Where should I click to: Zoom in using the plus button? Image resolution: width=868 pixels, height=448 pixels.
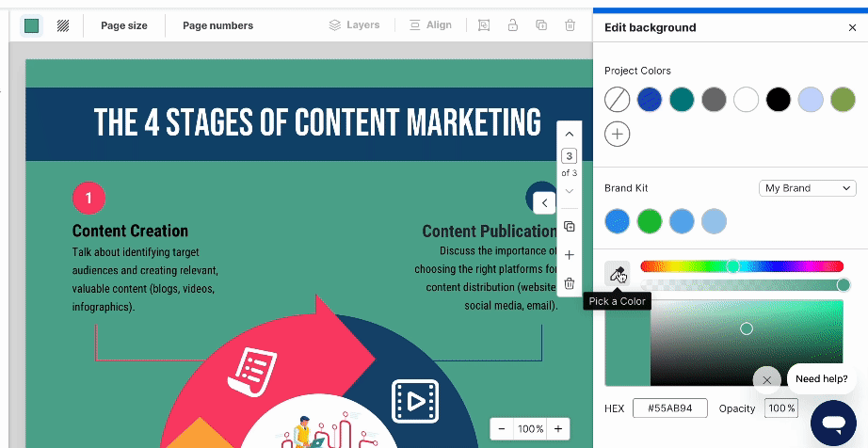pyautogui.click(x=558, y=429)
